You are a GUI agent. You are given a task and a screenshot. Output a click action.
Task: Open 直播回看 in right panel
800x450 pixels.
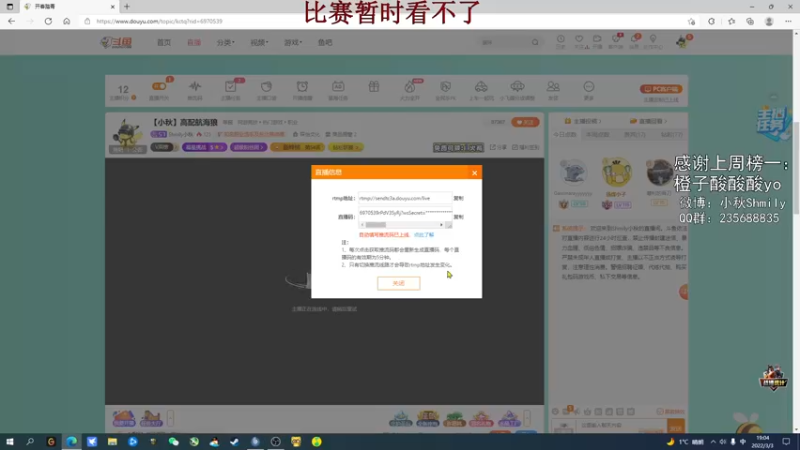(648, 121)
